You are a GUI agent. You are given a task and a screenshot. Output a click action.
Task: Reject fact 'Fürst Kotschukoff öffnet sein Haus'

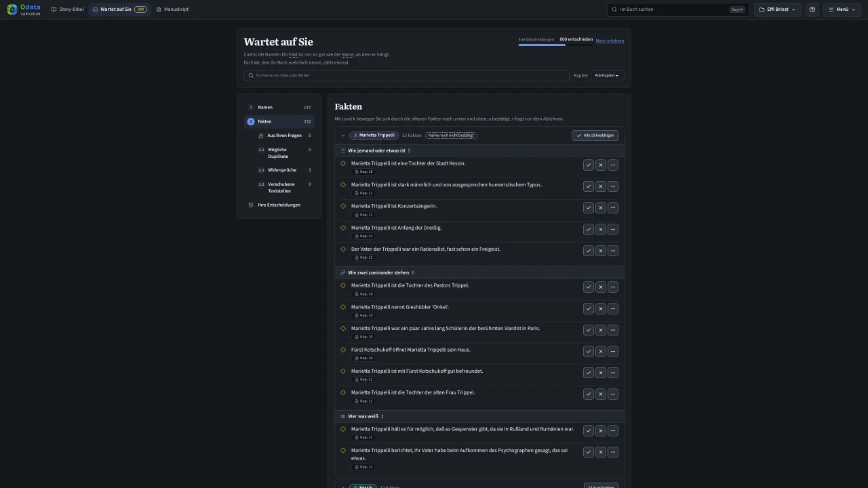pyautogui.click(x=600, y=351)
